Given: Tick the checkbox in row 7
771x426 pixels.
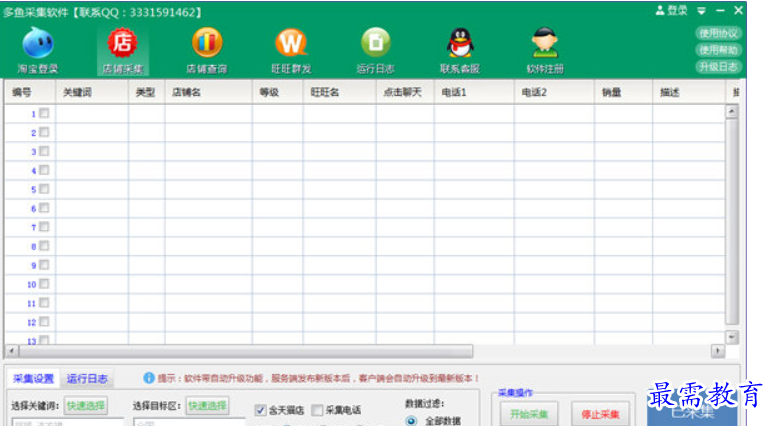Looking at the screenshot, I should click(44, 227).
